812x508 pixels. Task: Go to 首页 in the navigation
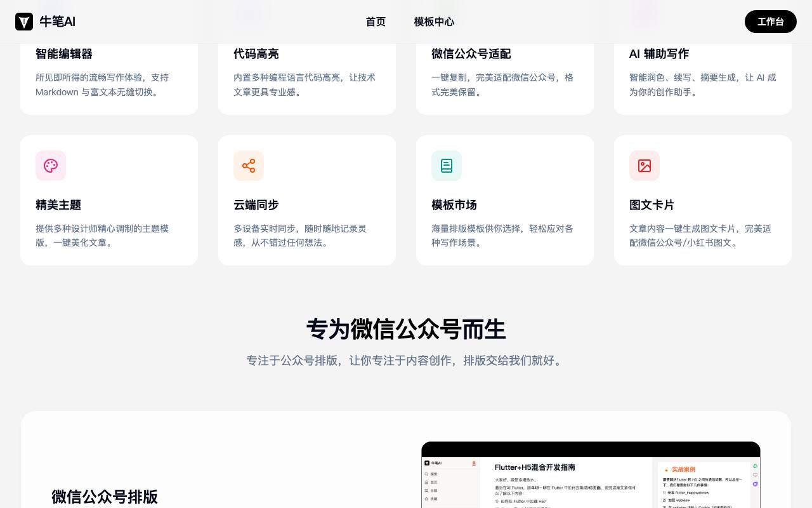tap(376, 22)
